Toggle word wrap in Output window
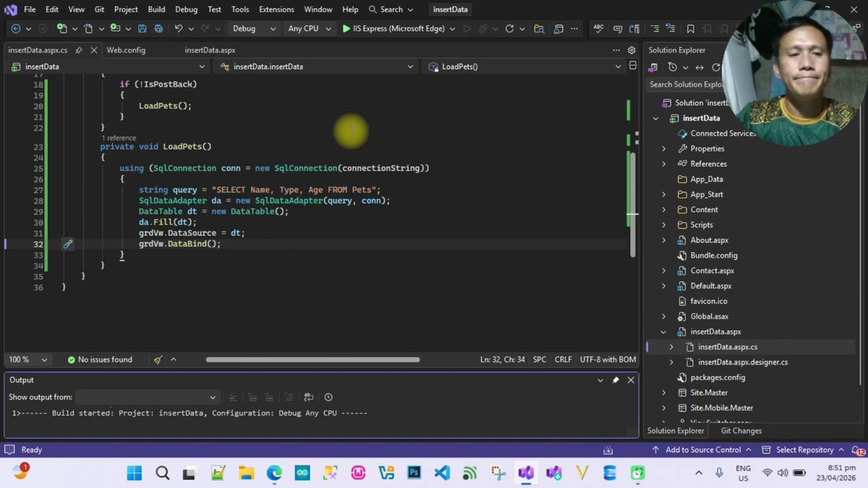This screenshot has height=488, width=868. [309, 397]
